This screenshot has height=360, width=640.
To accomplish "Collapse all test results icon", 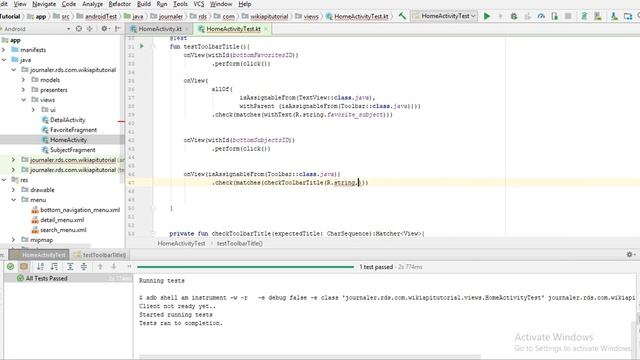I will tap(84, 267).
